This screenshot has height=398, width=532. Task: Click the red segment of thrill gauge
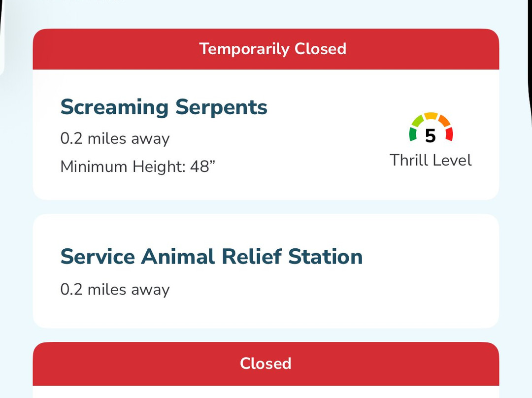coord(449,134)
